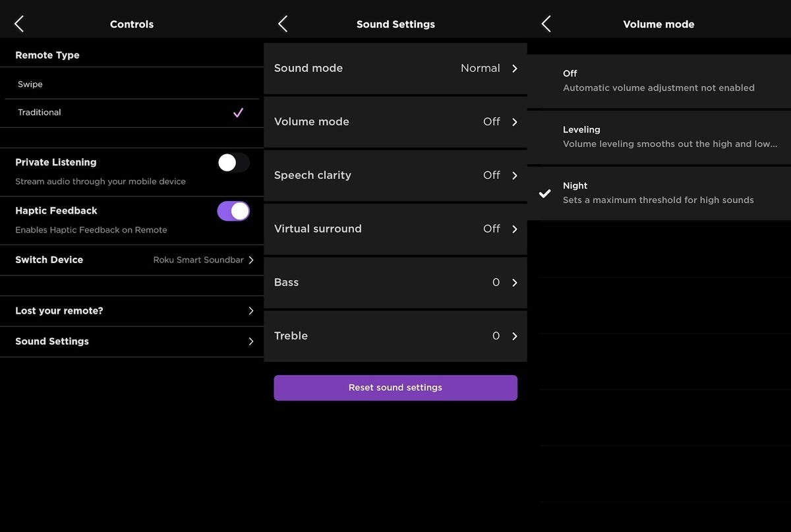Image resolution: width=791 pixels, height=532 pixels.
Task: Open the Volume mode setting
Action: [x=395, y=122]
